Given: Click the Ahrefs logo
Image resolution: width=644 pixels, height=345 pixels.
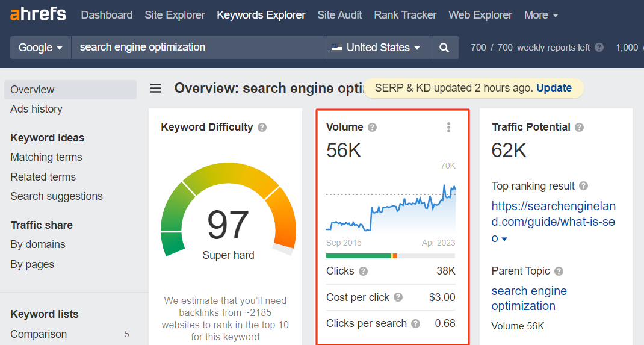Looking at the screenshot, I should [38, 15].
